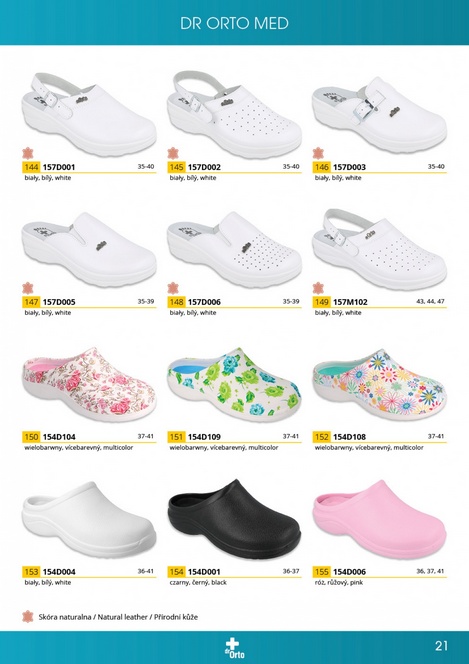
Task: Click the DR ORTO MED header title
Action: 234,23
